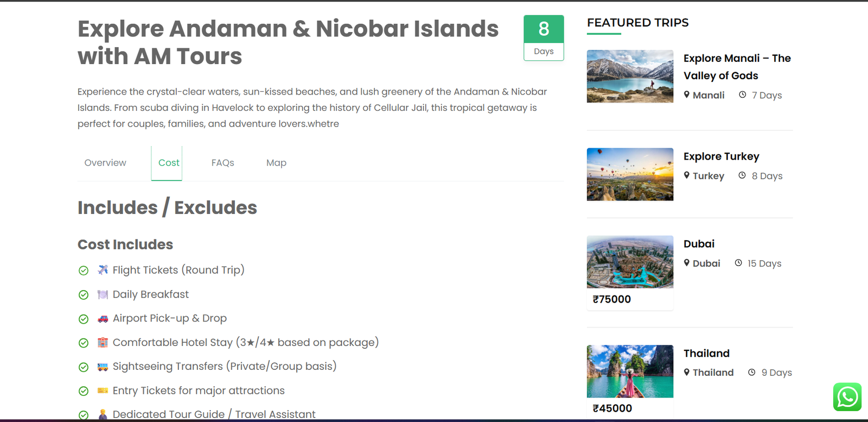Click the 8 Days duration badge
Screen dimensions: 868x422
[544, 37]
